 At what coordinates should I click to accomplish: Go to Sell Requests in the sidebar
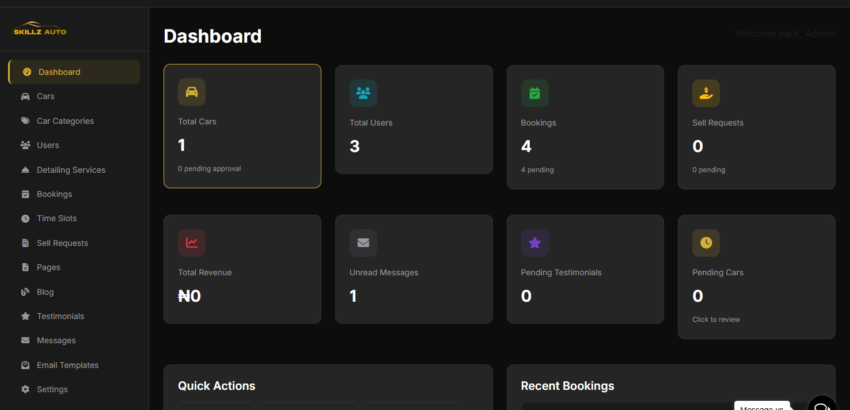coord(74,243)
